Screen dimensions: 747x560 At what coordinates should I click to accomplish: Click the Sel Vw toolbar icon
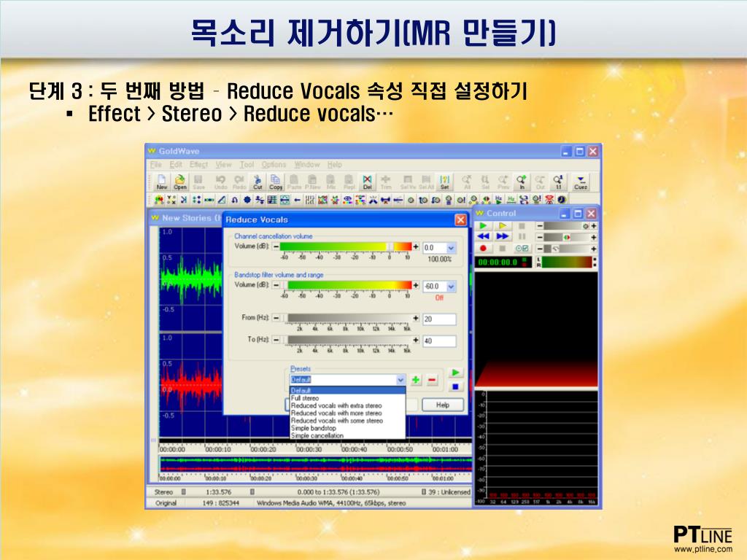click(x=408, y=182)
